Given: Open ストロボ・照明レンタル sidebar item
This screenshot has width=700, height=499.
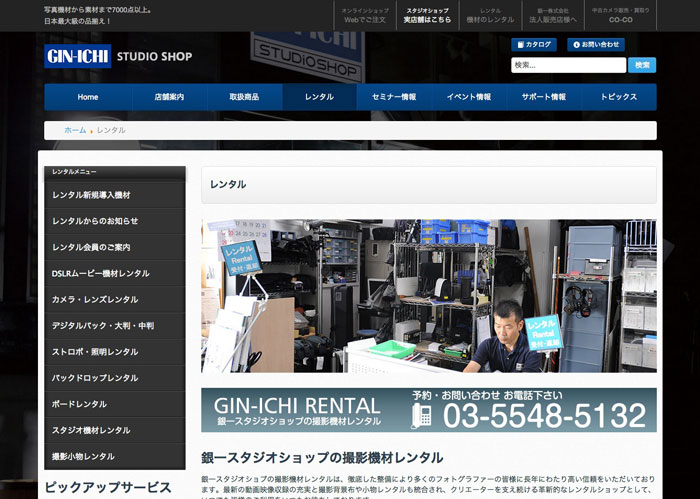Looking at the screenshot, I should (115, 352).
